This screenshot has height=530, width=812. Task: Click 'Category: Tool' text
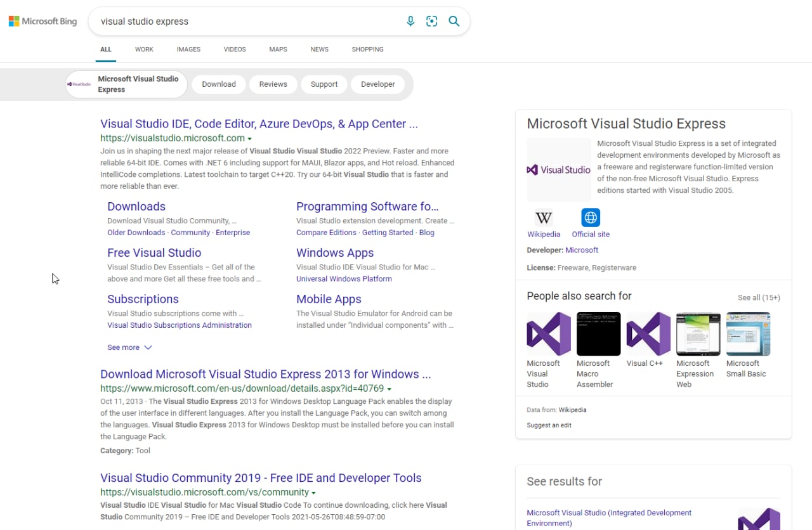point(125,451)
